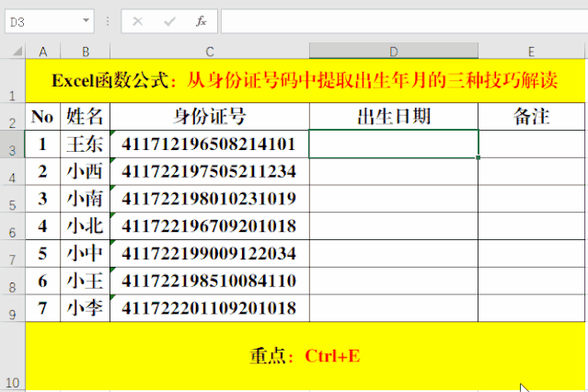This screenshot has height=392, width=588.
Task: Select ID cell 411722198510084110
Action: (210, 281)
